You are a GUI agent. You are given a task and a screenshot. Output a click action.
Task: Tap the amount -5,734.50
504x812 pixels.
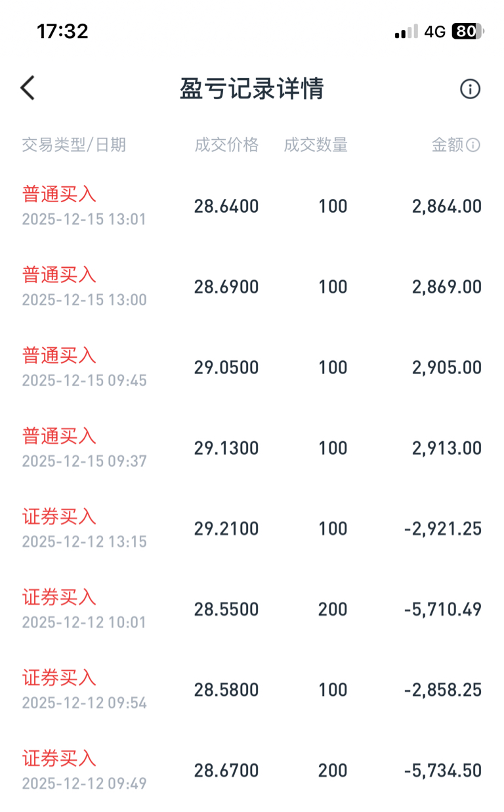tap(443, 771)
